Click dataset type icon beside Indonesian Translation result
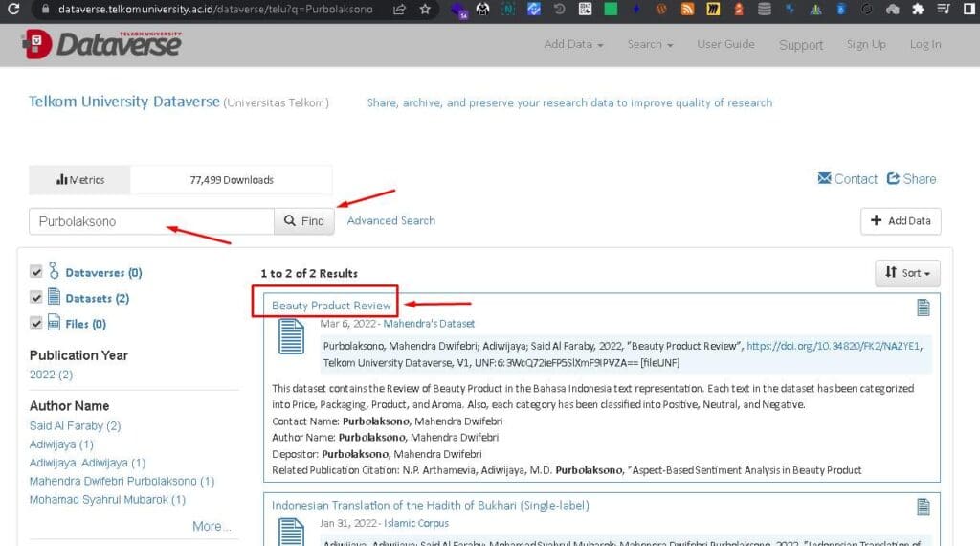The image size is (980, 546). (x=924, y=507)
